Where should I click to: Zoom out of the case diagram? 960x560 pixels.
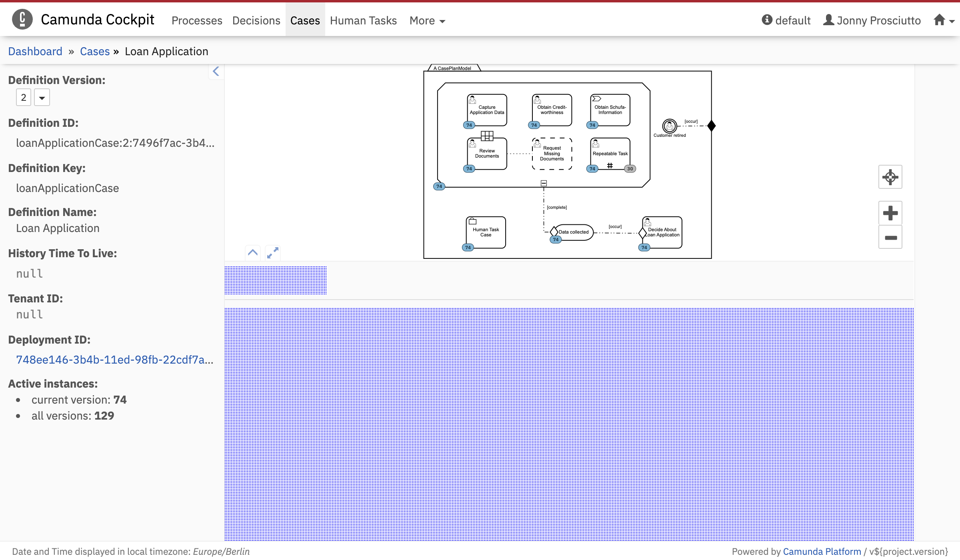point(890,237)
